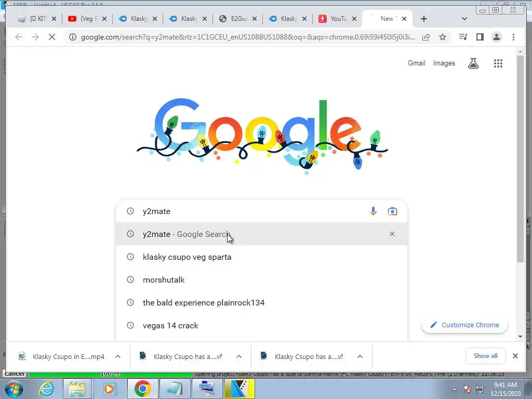This screenshot has width=532, height=399.
Task: Click Cancel in VEGAS window
Action: tap(14, 374)
